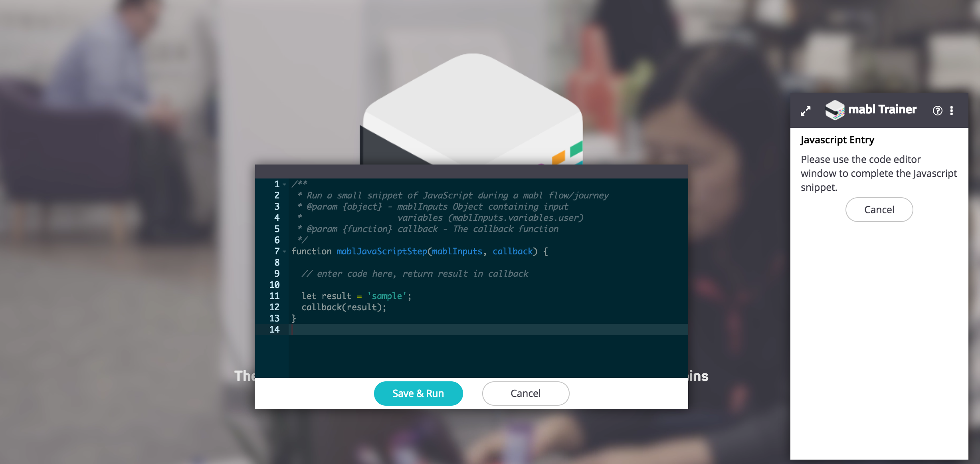Screen dimensions: 980x464
Task: Click the Cancel button in Javascript Entry panel
Action: click(879, 210)
